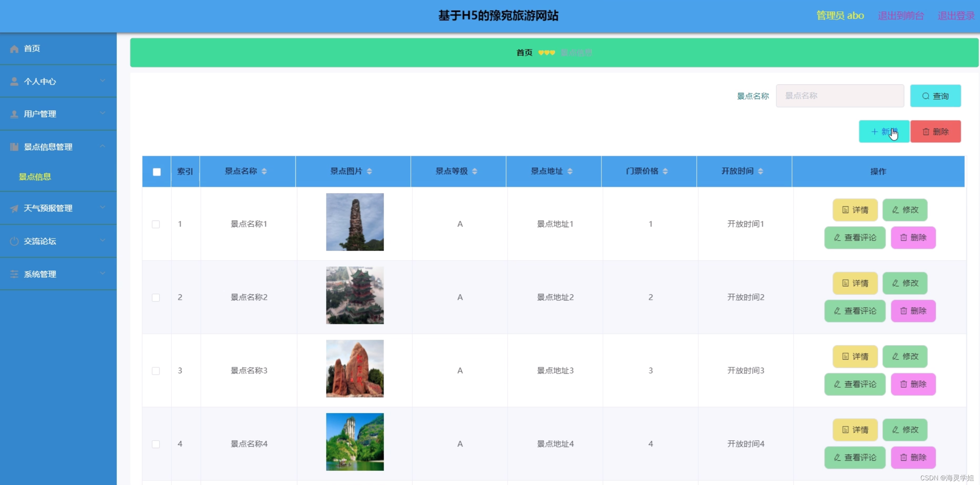Click the 交流论坛 power icon
The width and height of the screenshot is (980, 485).
coord(14,241)
